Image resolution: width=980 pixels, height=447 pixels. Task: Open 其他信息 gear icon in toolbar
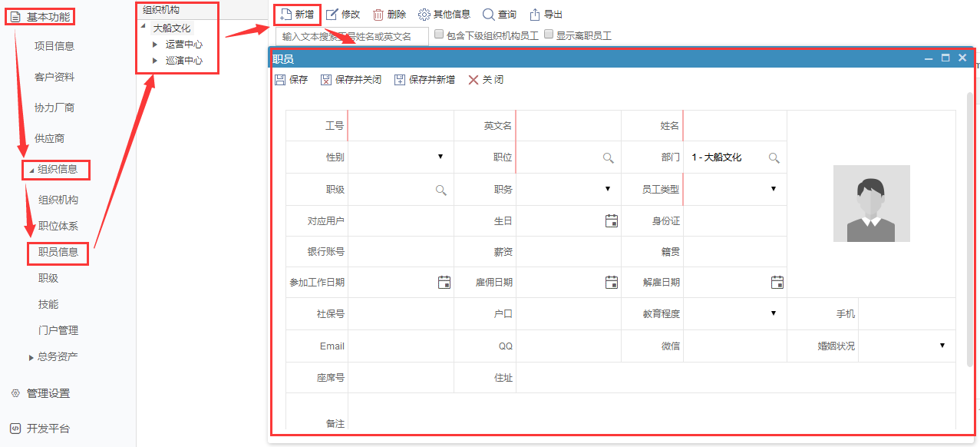coord(424,15)
